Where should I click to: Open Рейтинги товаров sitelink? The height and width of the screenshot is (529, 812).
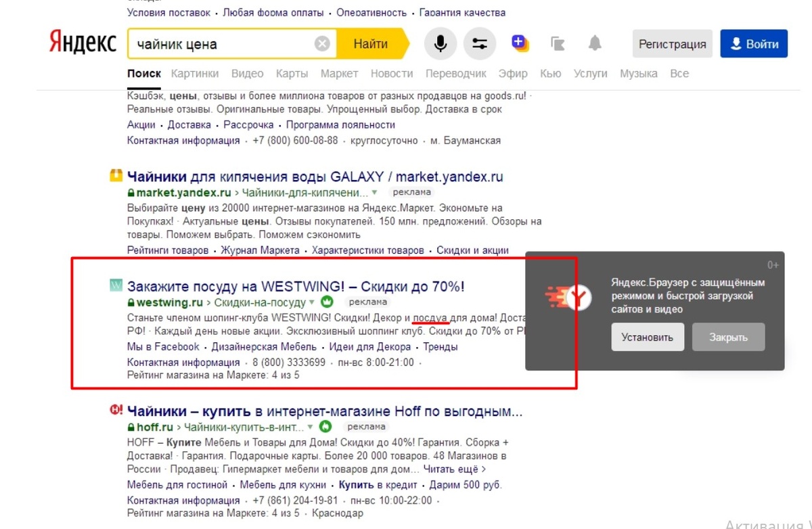[168, 250]
